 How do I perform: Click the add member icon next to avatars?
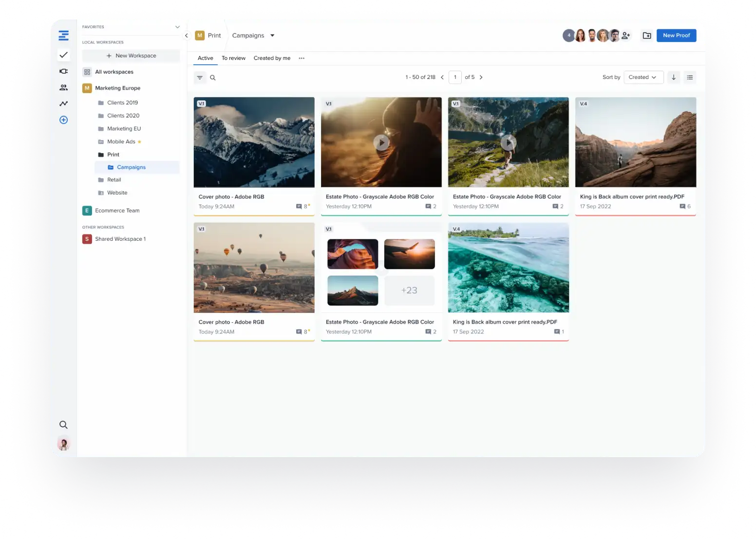coord(626,36)
